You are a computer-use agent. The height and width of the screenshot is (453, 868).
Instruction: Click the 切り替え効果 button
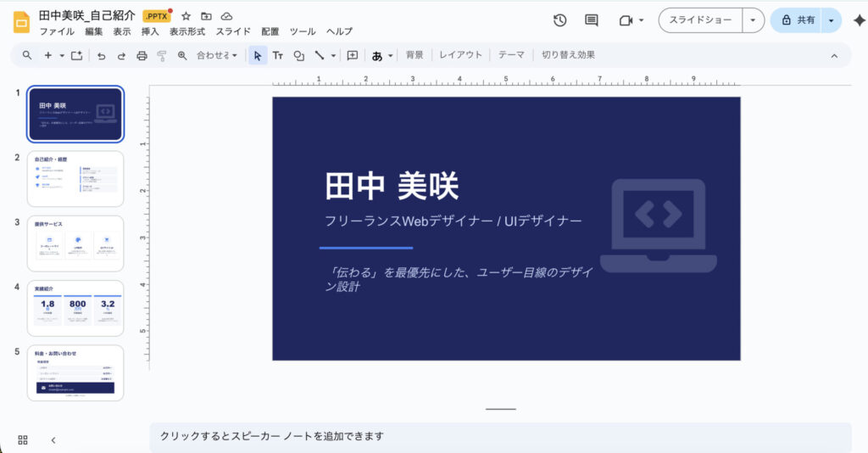[568, 55]
